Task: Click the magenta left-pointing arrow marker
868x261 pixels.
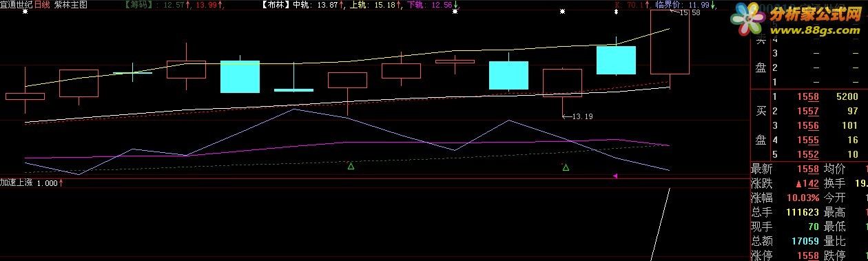Action: [x=615, y=177]
